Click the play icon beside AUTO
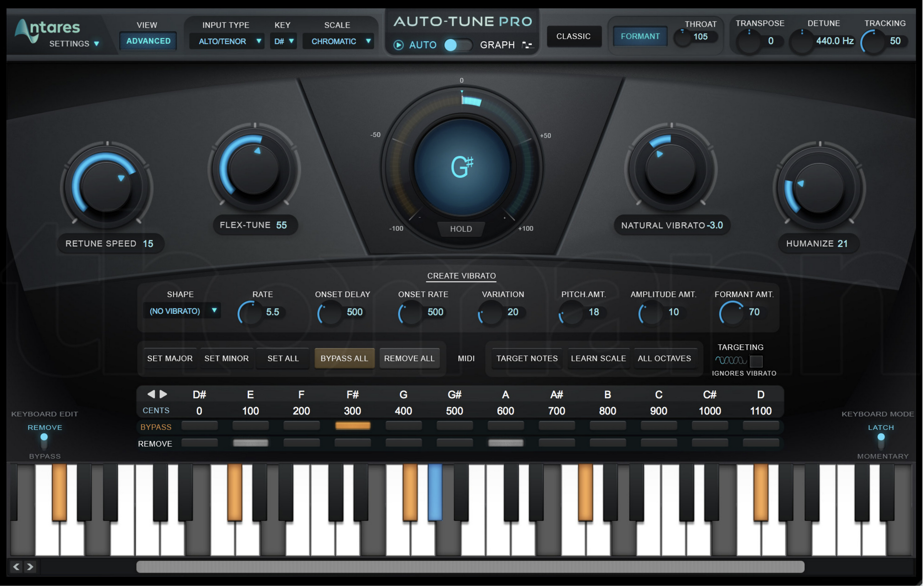The height and width of the screenshot is (587, 924). [398, 45]
